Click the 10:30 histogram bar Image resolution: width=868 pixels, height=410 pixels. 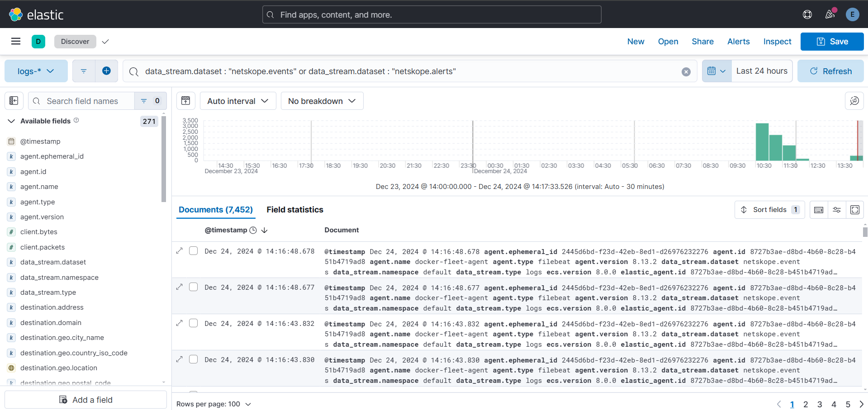click(x=762, y=142)
